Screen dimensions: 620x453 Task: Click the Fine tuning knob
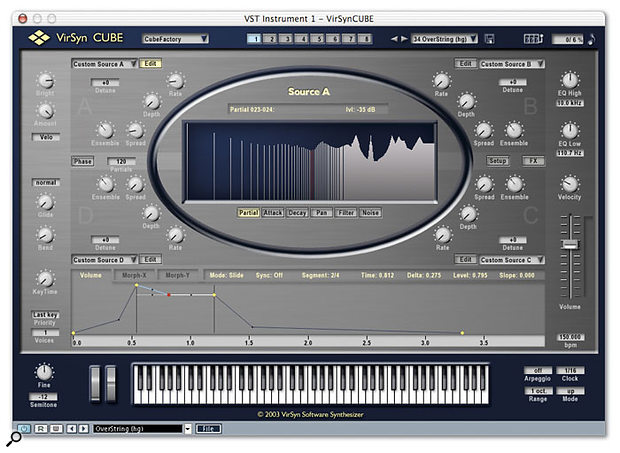pyautogui.click(x=44, y=372)
